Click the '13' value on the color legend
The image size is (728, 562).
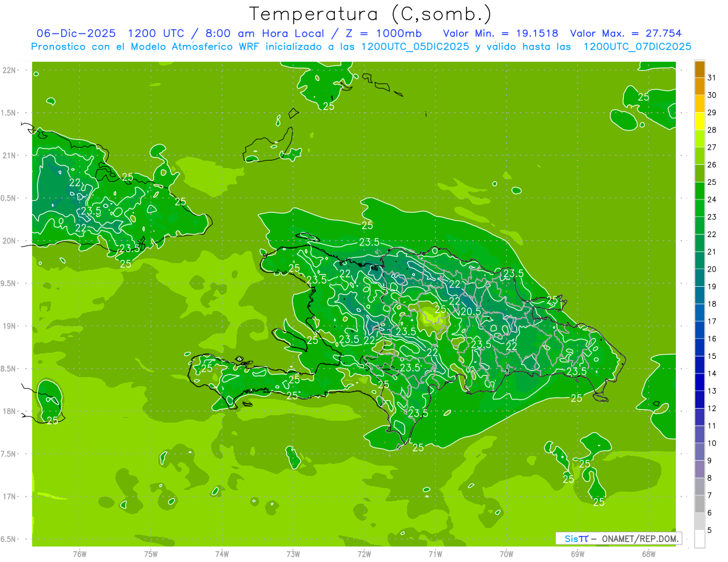[x=712, y=391]
